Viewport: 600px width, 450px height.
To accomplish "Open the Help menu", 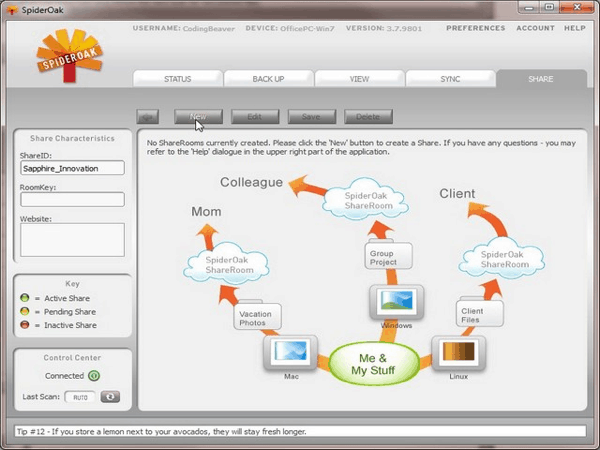I will tap(574, 28).
